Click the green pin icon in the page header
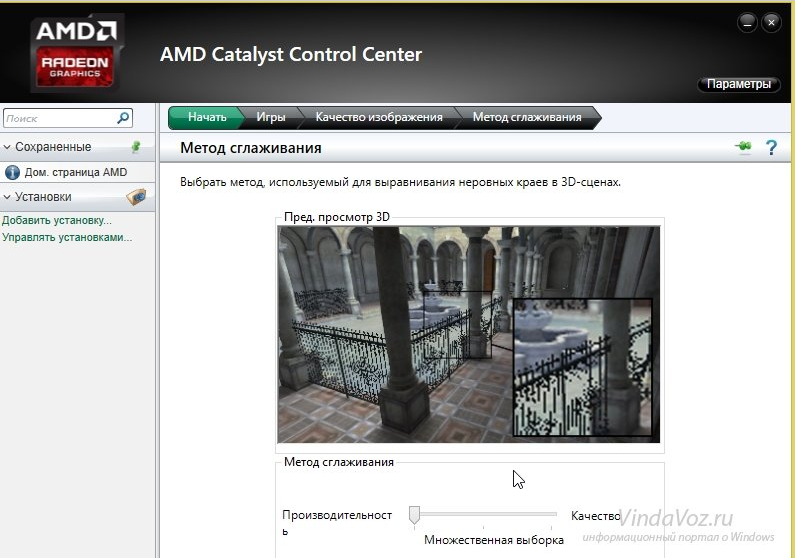795x558 pixels. coord(743,147)
